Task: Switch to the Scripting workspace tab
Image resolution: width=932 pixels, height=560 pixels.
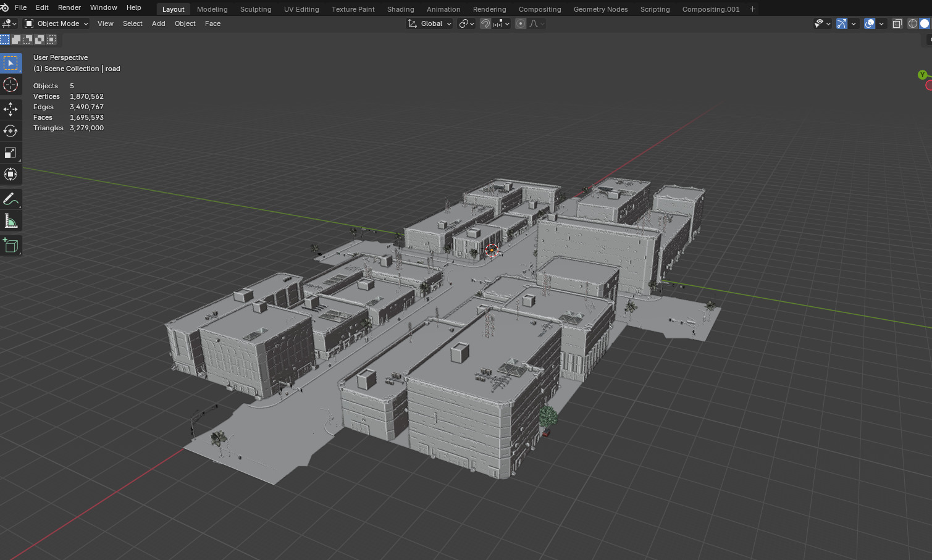Action: pos(655,9)
